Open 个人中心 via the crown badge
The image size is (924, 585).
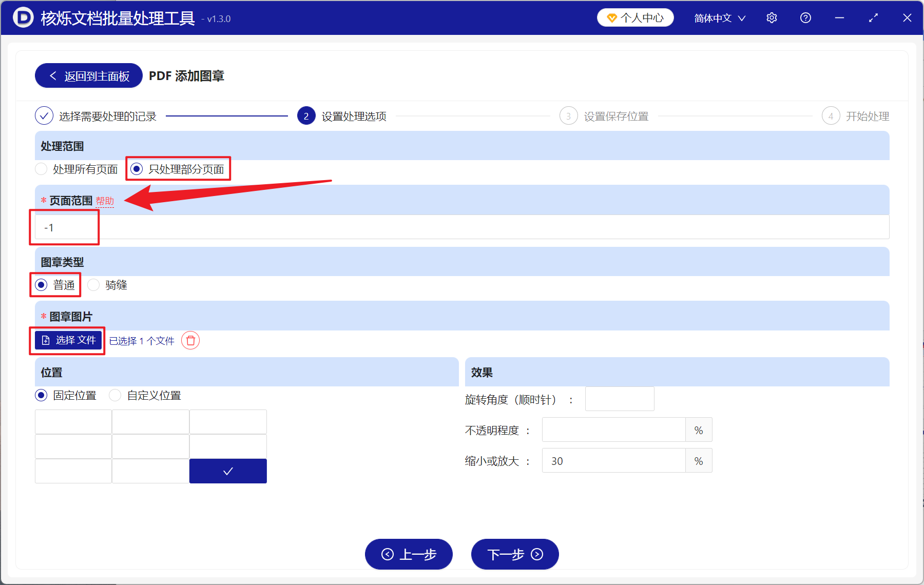pos(635,17)
